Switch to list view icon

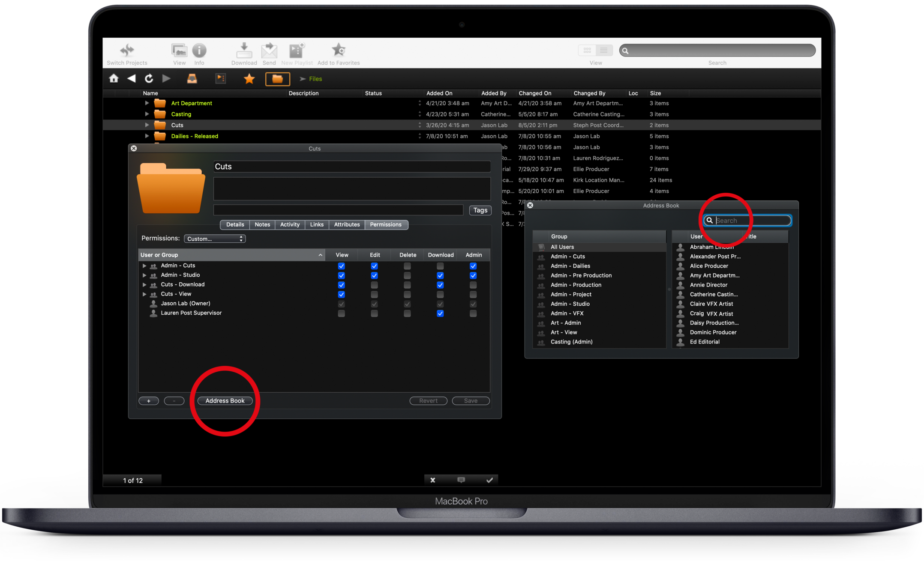(x=603, y=51)
